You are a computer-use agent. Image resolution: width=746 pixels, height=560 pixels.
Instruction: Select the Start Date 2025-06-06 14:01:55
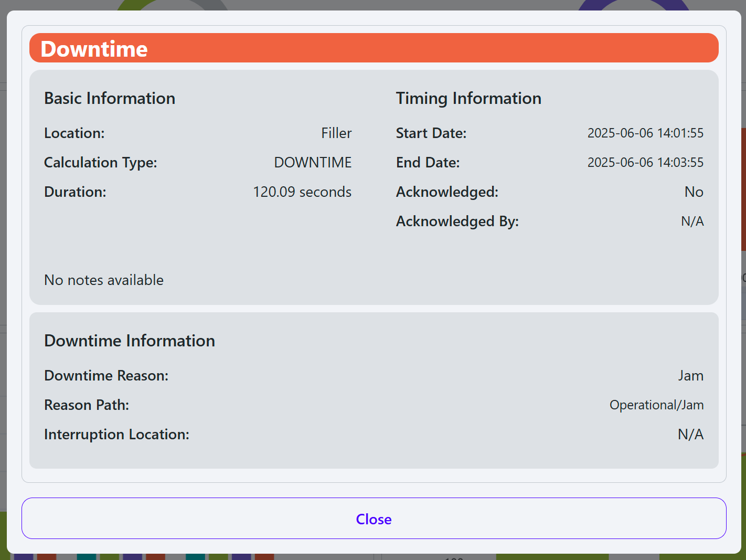[645, 133]
